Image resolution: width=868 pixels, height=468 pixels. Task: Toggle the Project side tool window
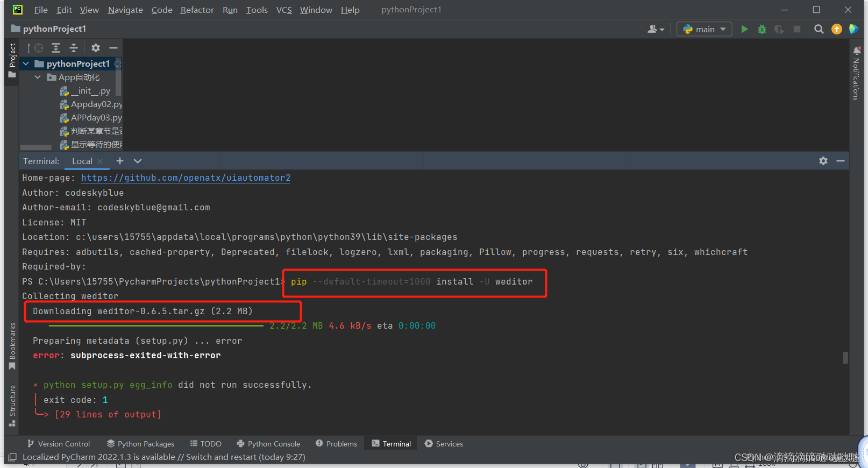[12, 61]
